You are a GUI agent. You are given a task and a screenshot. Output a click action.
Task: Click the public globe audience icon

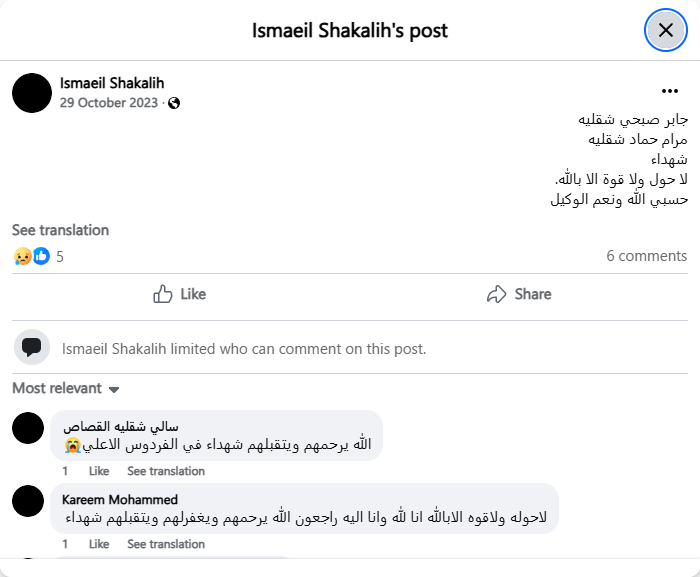(174, 103)
